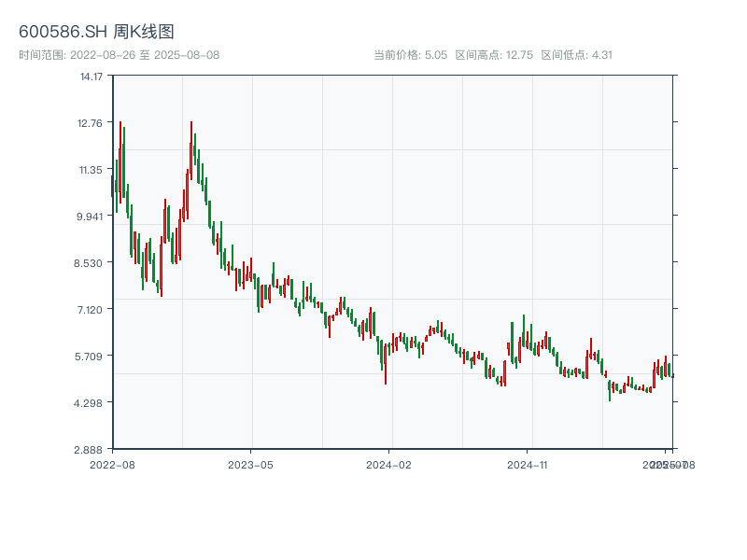Click y-axis label 2.888
The image size is (747, 560).
pos(88,450)
